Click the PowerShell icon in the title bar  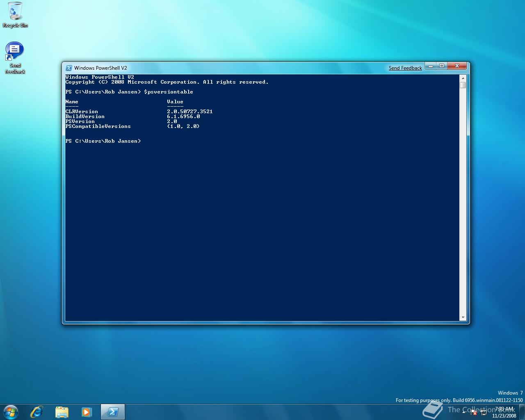69,68
